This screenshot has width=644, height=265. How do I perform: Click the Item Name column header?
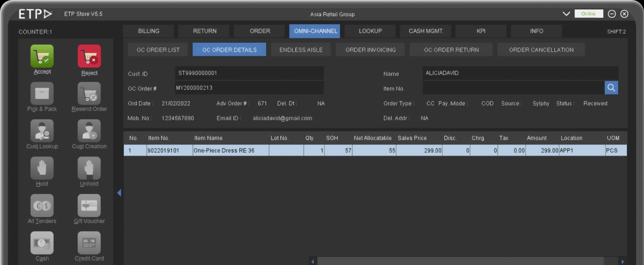[x=208, y=138]
